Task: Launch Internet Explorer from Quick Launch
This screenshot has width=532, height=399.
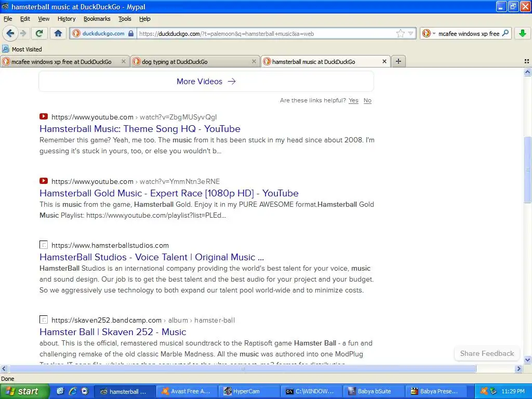Action: (73, 391)
